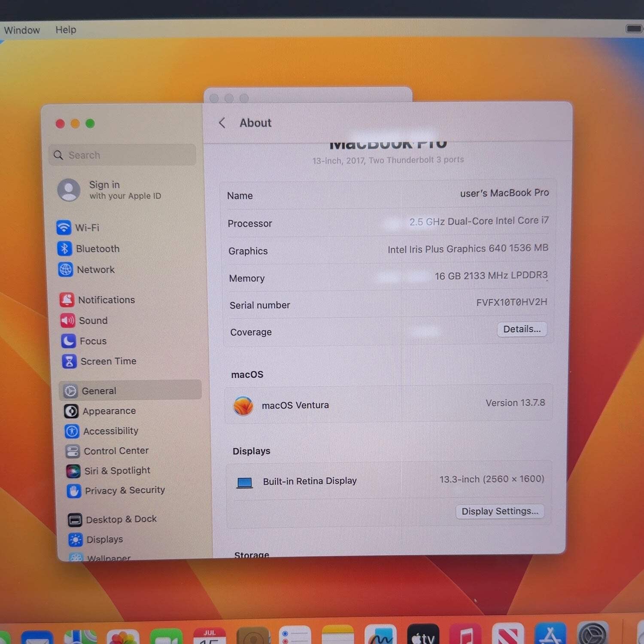Screen dimensions: 644x644
Task: Launch Freeform from the Dock
Action: click(380, 634)
